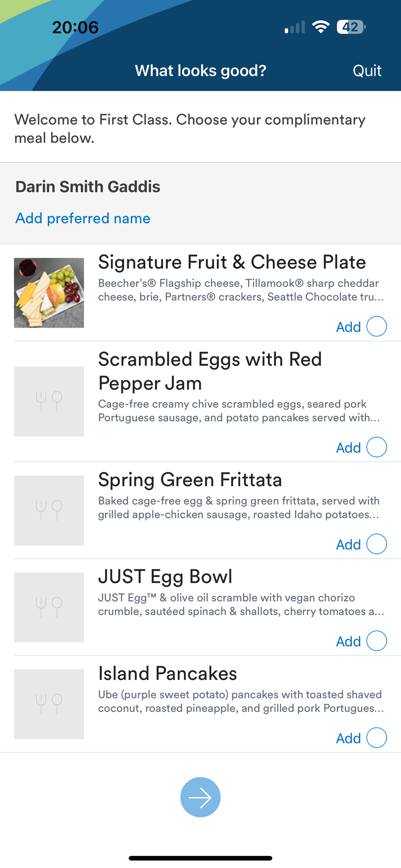Expand the truncated Signature Fruit & Cheese description
401x868 pixels.
click(241, 290)
